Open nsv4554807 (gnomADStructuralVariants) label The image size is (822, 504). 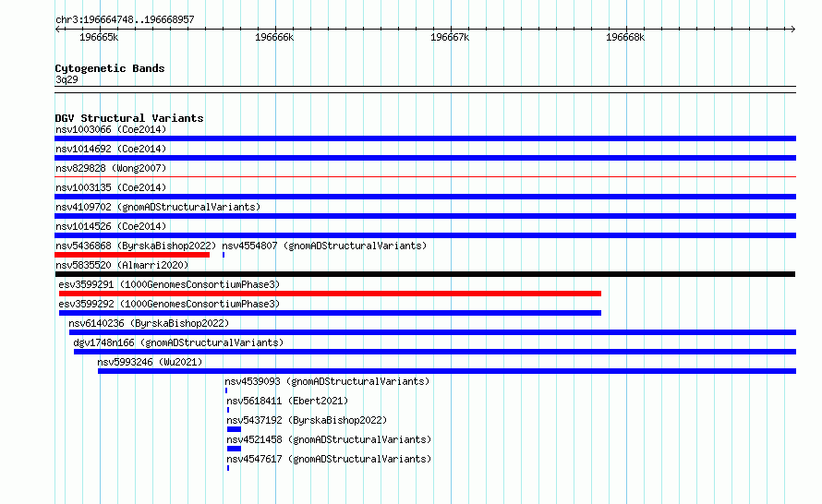tap(324, 246)
